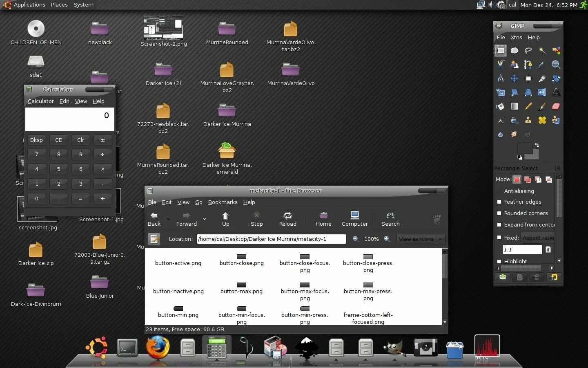Select the Ellipse Select tool in GIMP
This screenshot has height=368, width=588.
(514, 51)
